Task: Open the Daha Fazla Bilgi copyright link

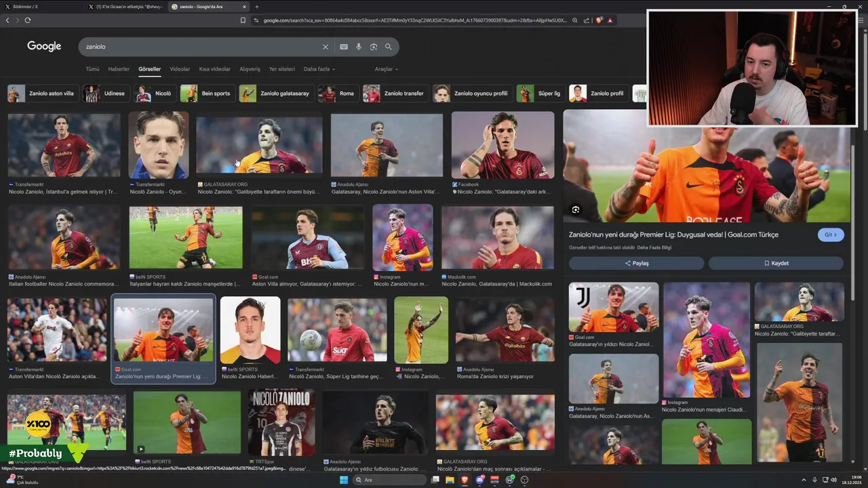Action: click(654, 247)
